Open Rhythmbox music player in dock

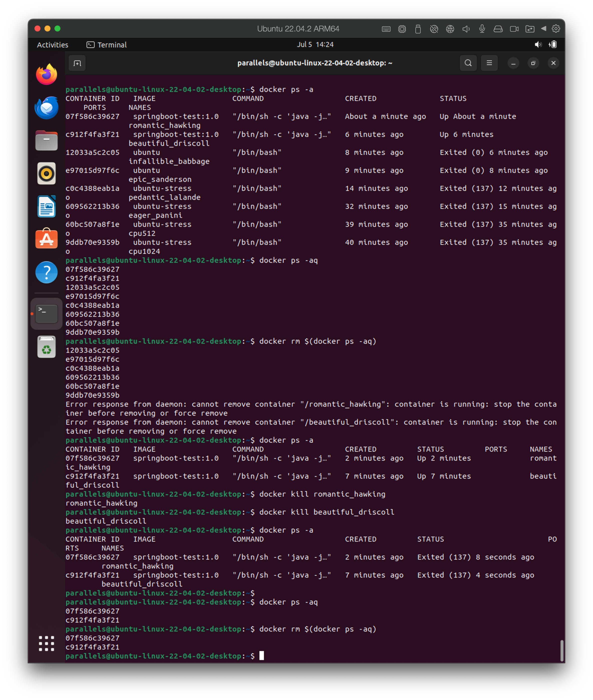click(x=46, y=173)
